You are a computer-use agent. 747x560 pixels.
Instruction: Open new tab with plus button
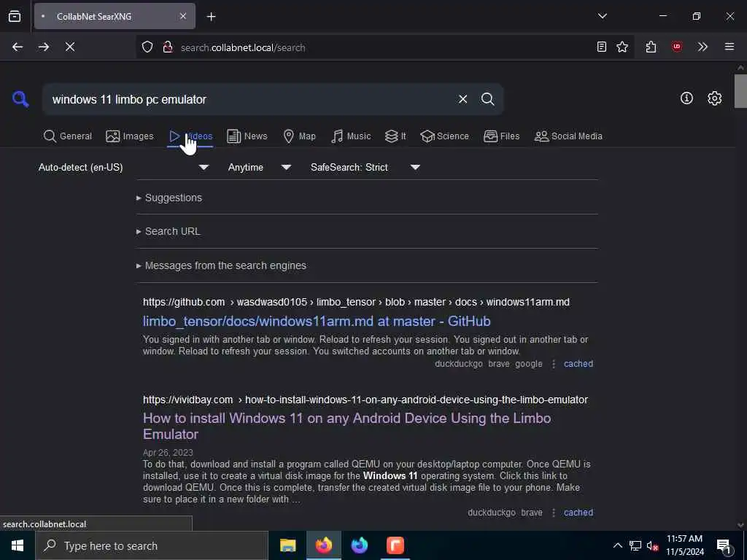click(211, 17)
